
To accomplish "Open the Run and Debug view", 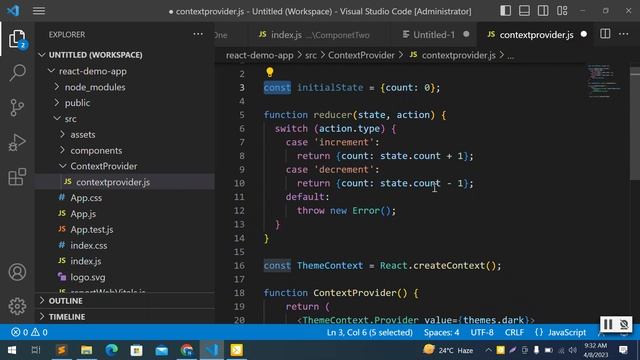I will (17, 142).
